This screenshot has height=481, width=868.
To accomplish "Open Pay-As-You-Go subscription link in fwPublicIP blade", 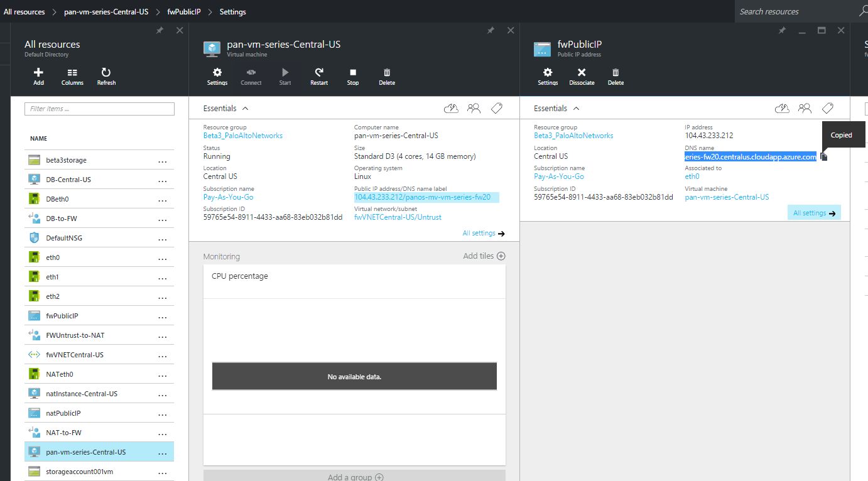I will (x=559, y=176).
